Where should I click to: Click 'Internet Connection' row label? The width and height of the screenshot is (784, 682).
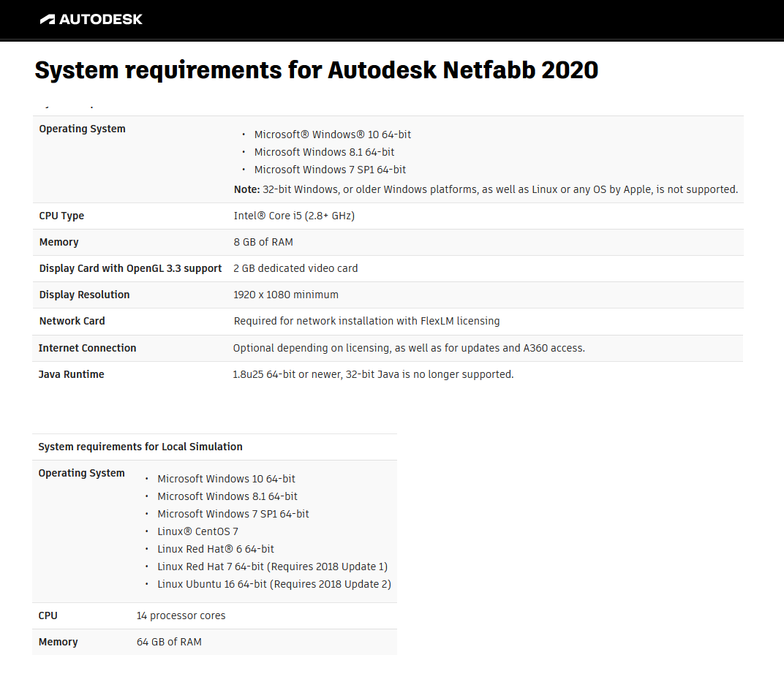tap(87, 348)
